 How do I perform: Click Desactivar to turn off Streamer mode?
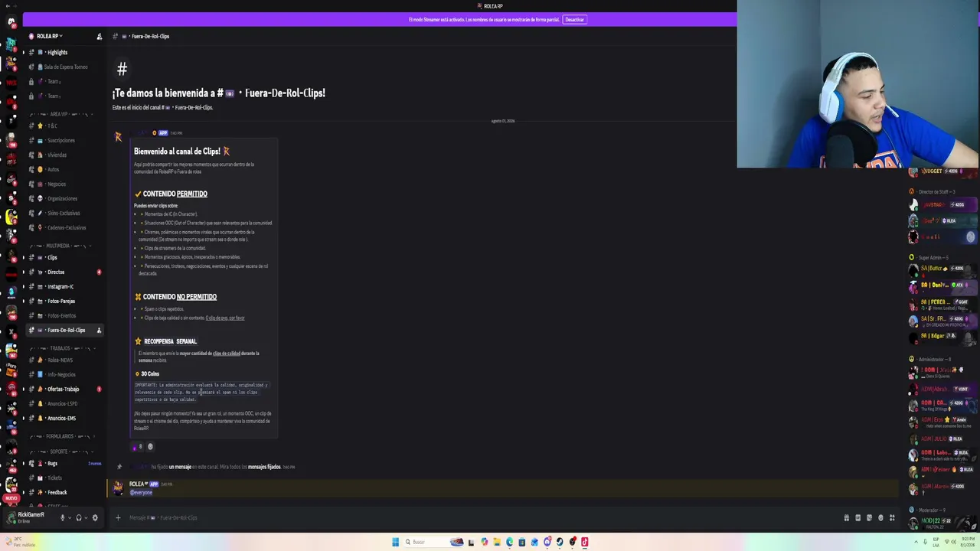click(x=574, y=19)
